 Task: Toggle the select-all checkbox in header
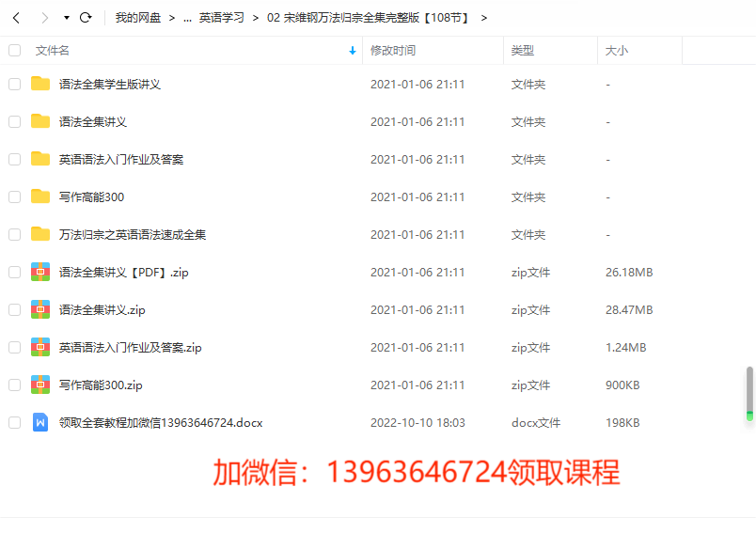[x=14, y=51]
